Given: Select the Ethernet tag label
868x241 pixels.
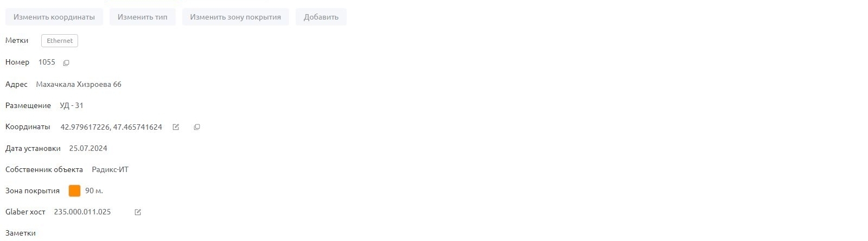Looking at the screenshot, I should coord(60,41).
